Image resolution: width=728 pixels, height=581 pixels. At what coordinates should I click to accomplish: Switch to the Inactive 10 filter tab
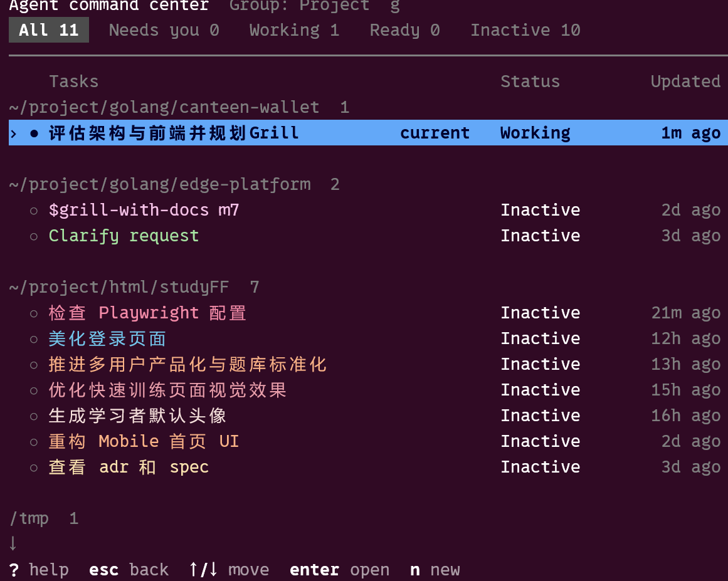525,30
